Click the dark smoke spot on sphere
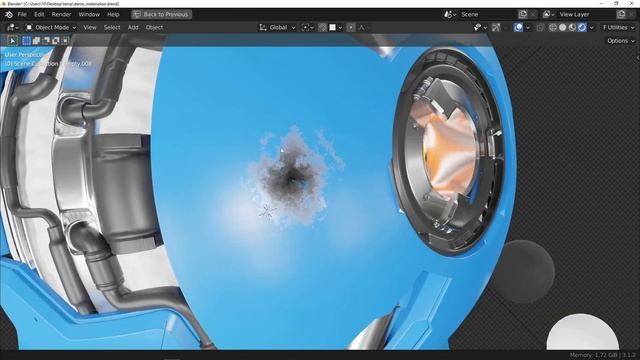640x360 pixels. [291, 177]
